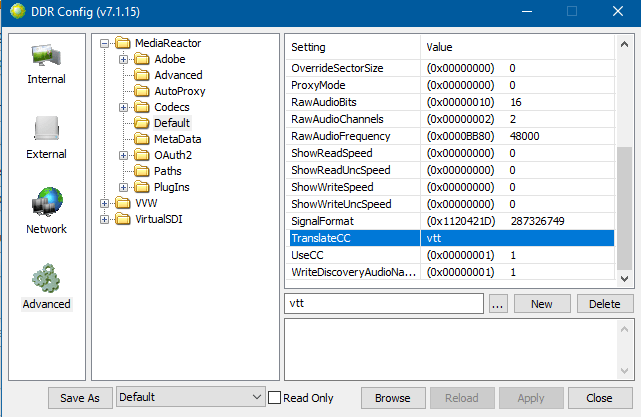Click the Close button at bottom
Image resolution: width=641 pixels, height=417 pixels.
point(600,398)
